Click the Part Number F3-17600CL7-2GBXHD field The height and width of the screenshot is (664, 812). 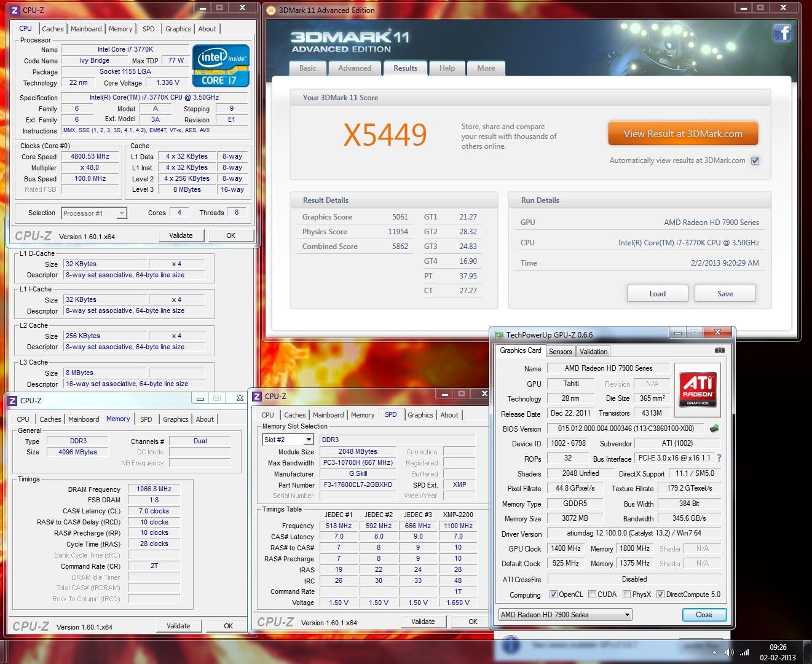coord(357,484)
